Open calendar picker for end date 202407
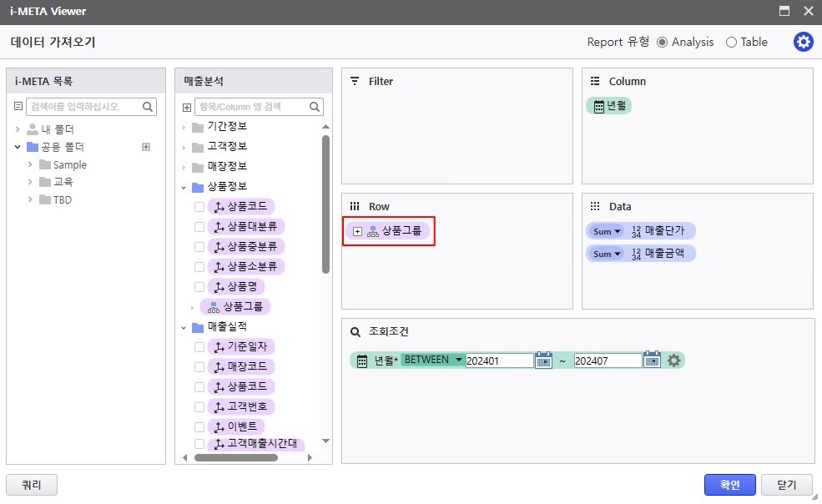 pos(652,360)
